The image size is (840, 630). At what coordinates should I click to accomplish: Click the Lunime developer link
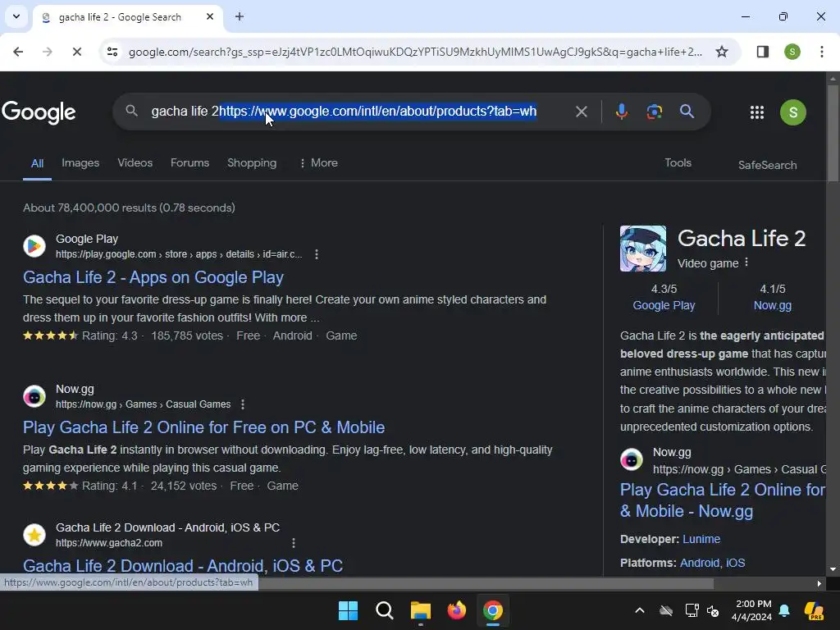[x=701, y=539]
